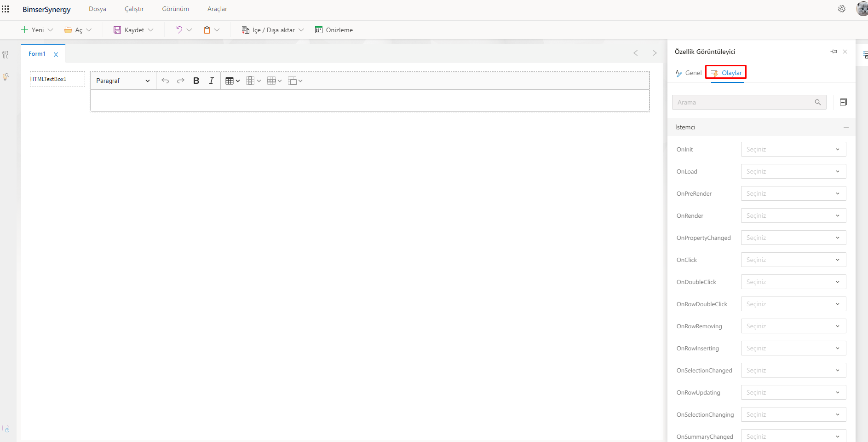The image size is (868, 442).
Task: Open the OnClick event dropdown
Action: click(x=793, y=260)
